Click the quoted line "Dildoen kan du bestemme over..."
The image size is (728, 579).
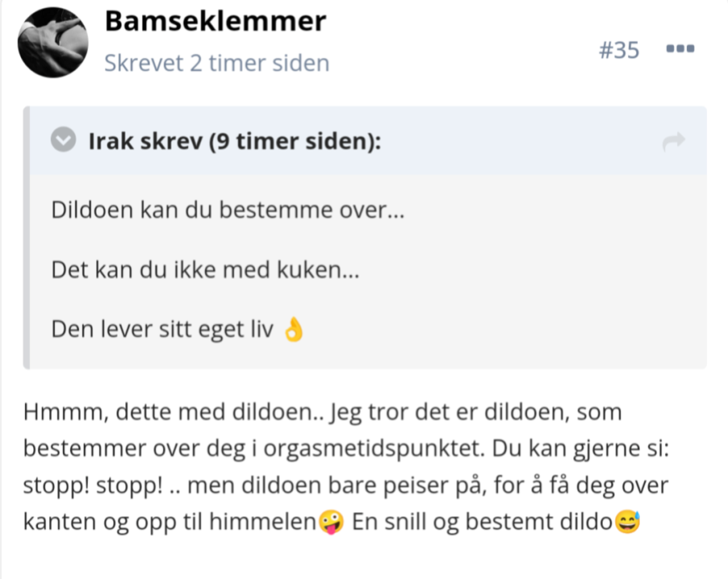228,210
